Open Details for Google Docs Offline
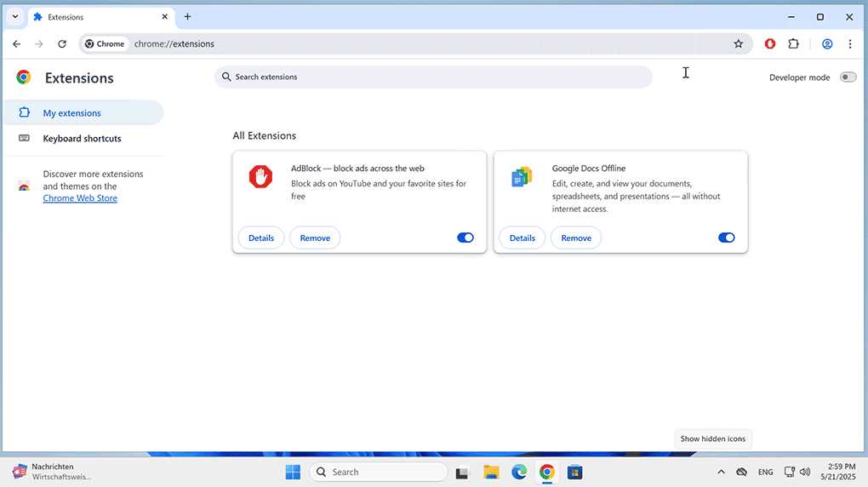Image resolution: width=868 pixels, height=487 pixels. 522,238
